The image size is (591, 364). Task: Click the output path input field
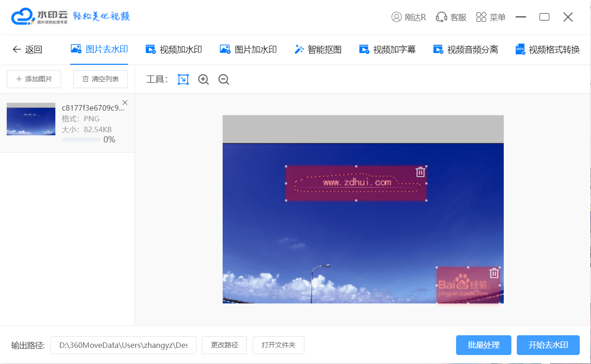click(123, 345)
